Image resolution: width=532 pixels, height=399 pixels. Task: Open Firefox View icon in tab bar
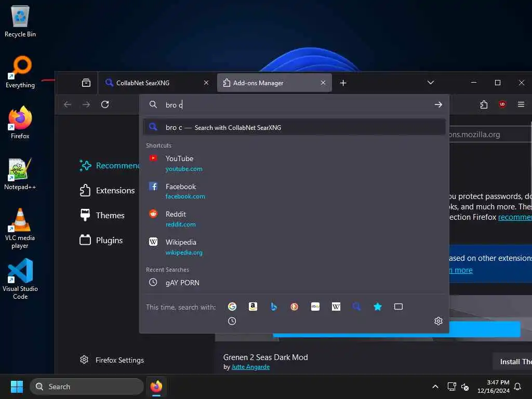coord(86,83)
